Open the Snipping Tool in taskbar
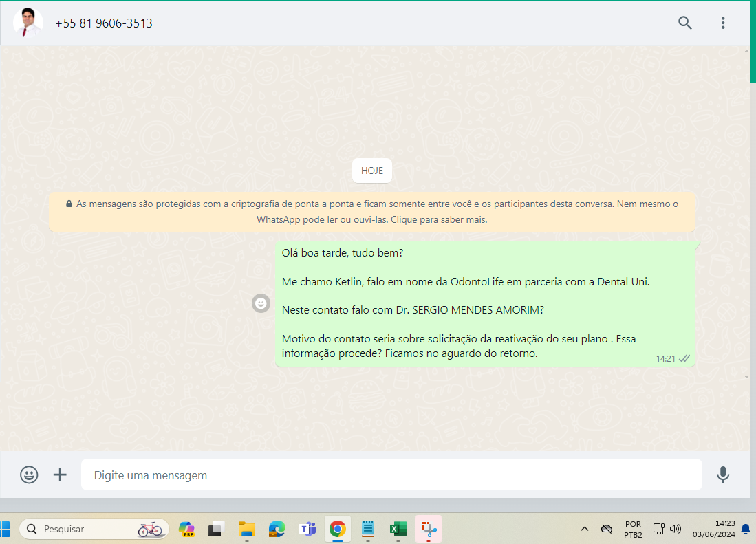756x544 pixels. [429, 529]
